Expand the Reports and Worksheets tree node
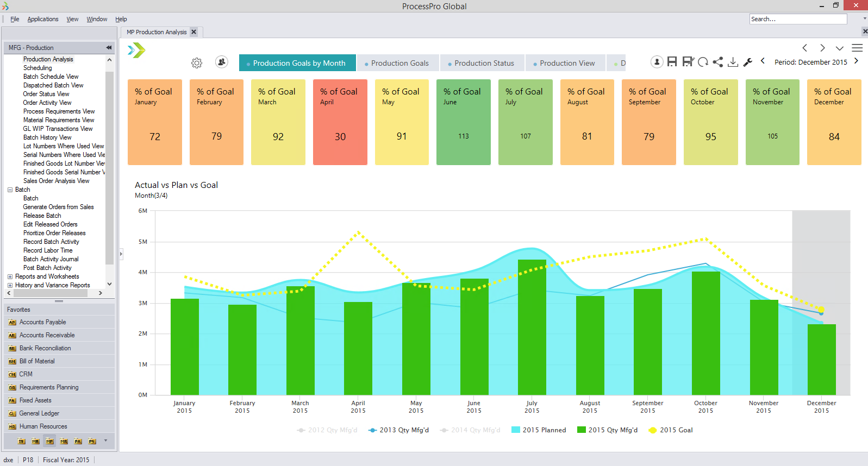This screenshot has width=868, height=466. [10, 276]
